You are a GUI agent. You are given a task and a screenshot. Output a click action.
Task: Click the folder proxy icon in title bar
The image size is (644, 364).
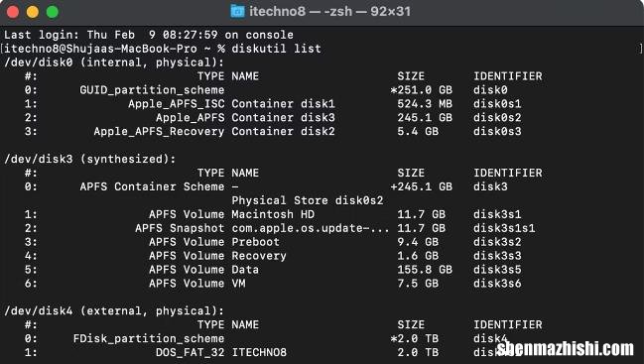(237, 11)
